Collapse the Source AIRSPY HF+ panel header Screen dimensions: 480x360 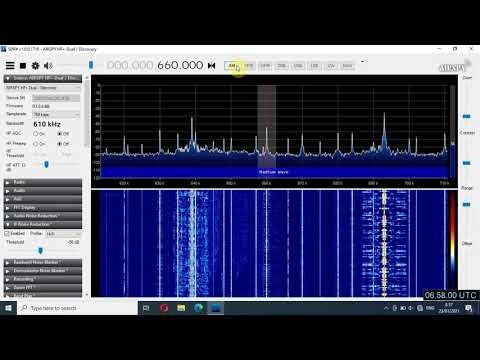point(43,78)
